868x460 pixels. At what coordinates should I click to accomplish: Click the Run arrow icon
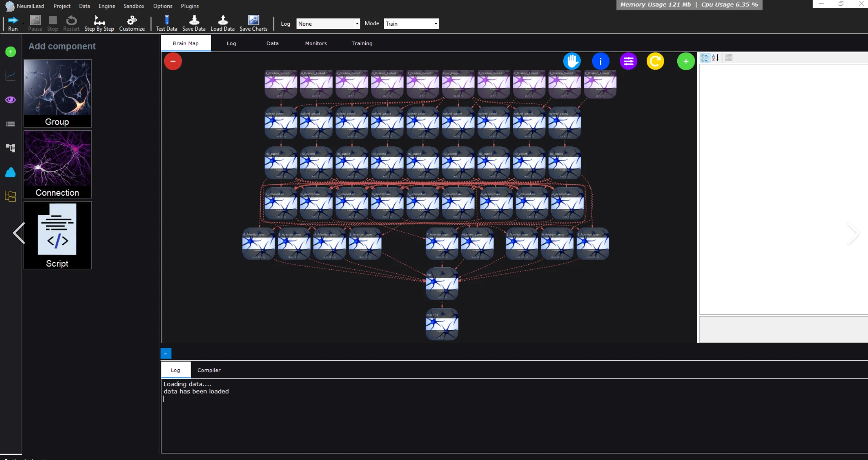coord(13,20)
